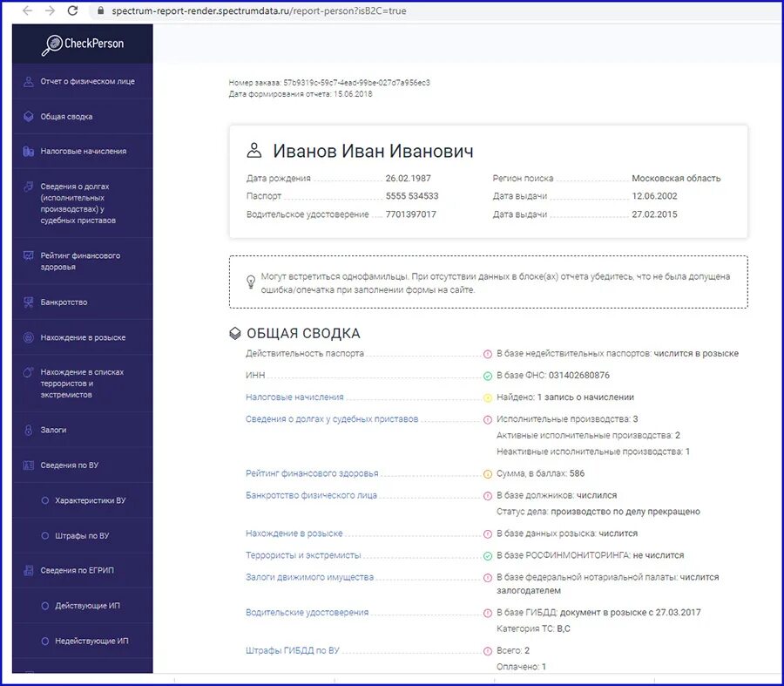The width and height of the screenshot is (784, 686).
Task: Open Налоговые начисления sidebar item
Action: click(84, 151)
